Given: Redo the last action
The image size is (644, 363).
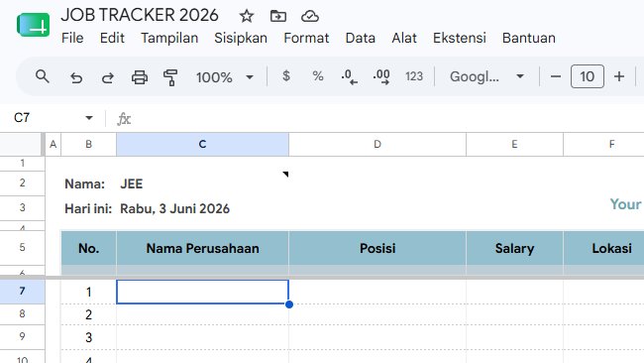Looking at the screenshot, I should (108, 77).
